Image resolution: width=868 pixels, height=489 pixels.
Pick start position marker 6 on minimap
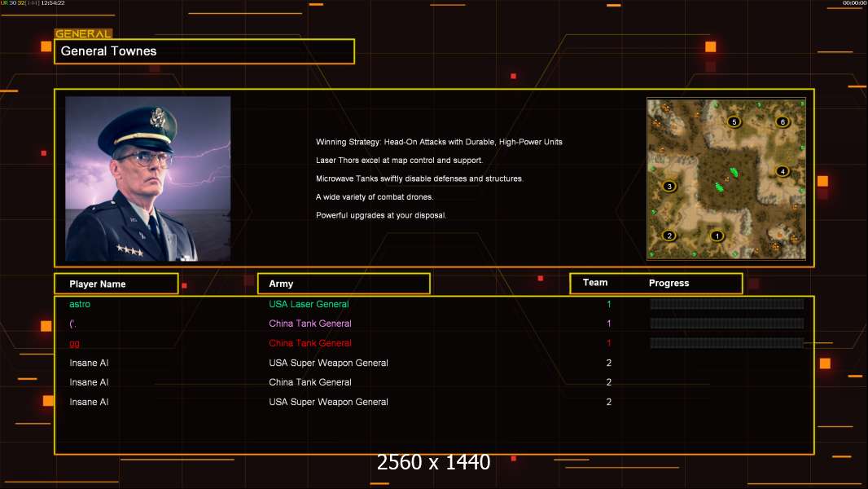coord(783,121)
